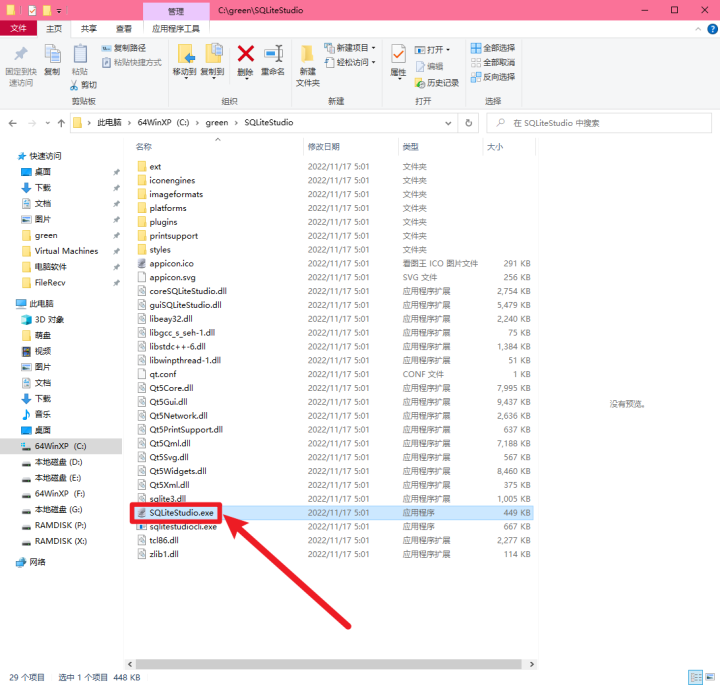Click the Copy to icon
Viewport: 720px width, 685px height.
[x=213, y=54]
